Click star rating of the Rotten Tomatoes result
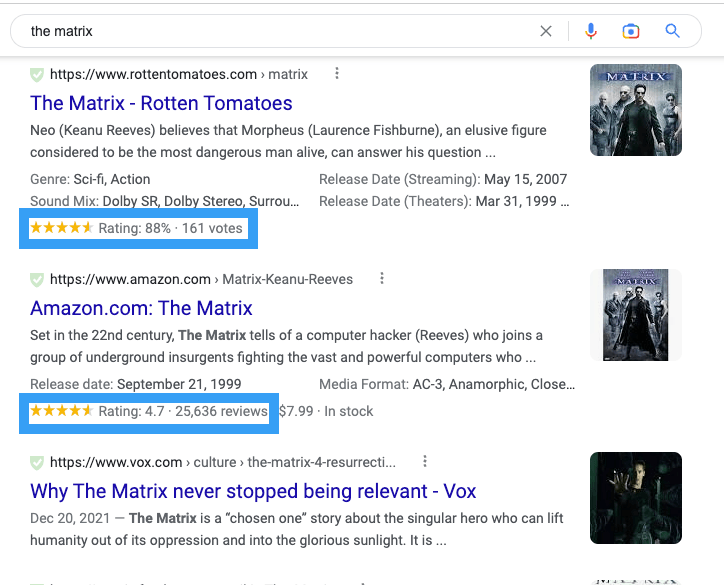 [61, 228]
